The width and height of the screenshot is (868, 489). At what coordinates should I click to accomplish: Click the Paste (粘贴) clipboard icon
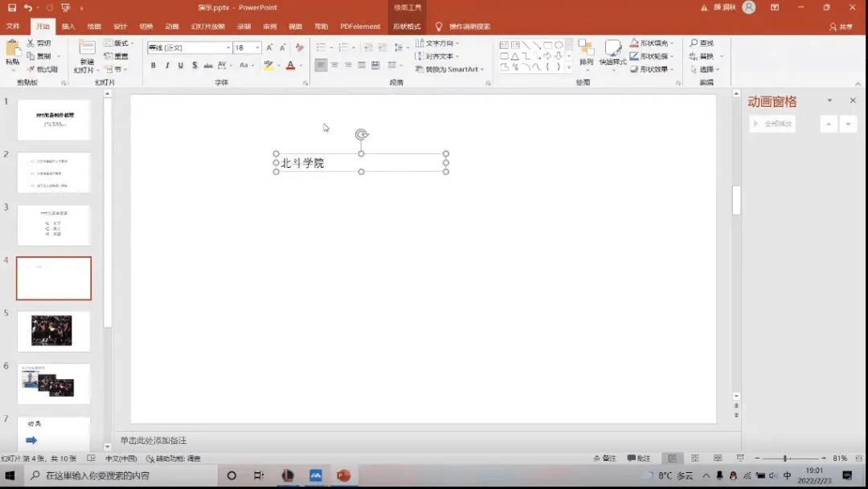pos(12,50)
